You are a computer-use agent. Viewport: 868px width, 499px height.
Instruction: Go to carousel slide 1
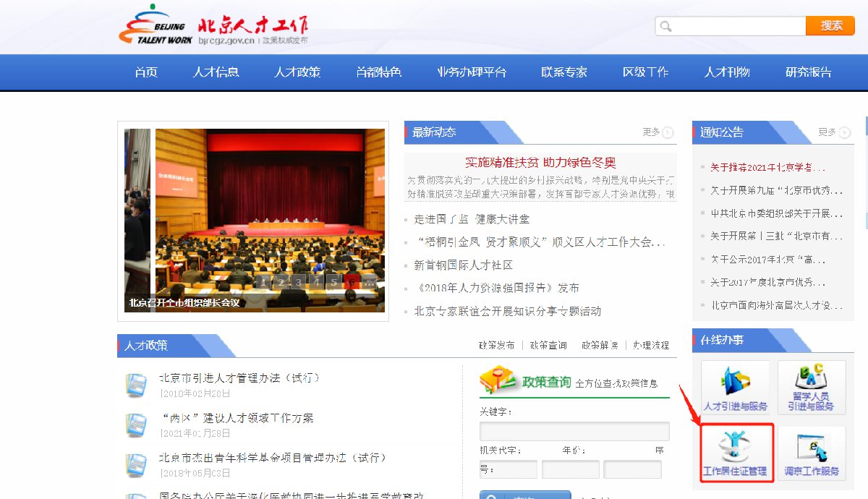(x=264, y=282)
